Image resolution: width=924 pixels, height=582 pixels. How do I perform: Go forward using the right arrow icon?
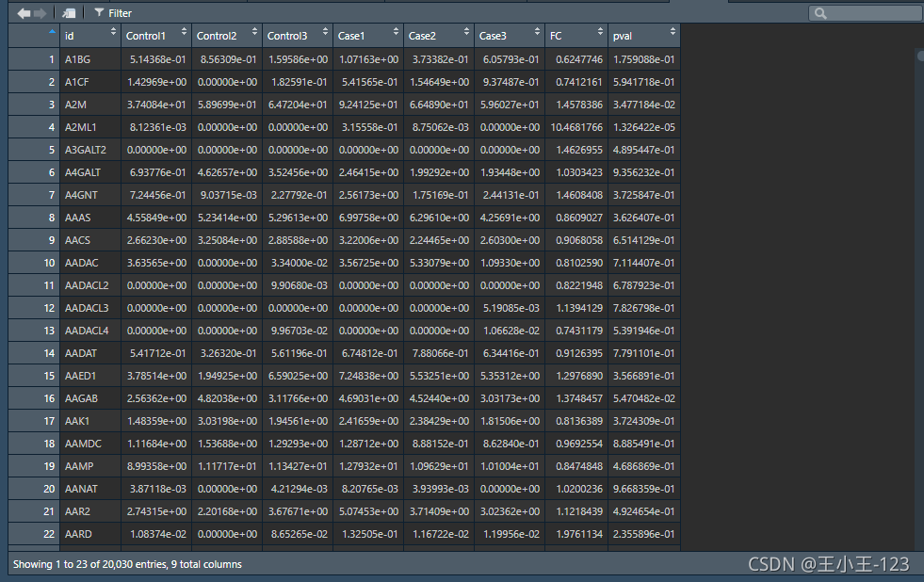pos(41,13)
